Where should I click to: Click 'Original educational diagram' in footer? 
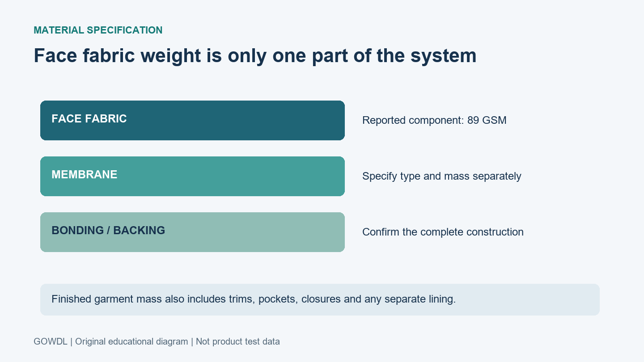[x=131, y=341]
